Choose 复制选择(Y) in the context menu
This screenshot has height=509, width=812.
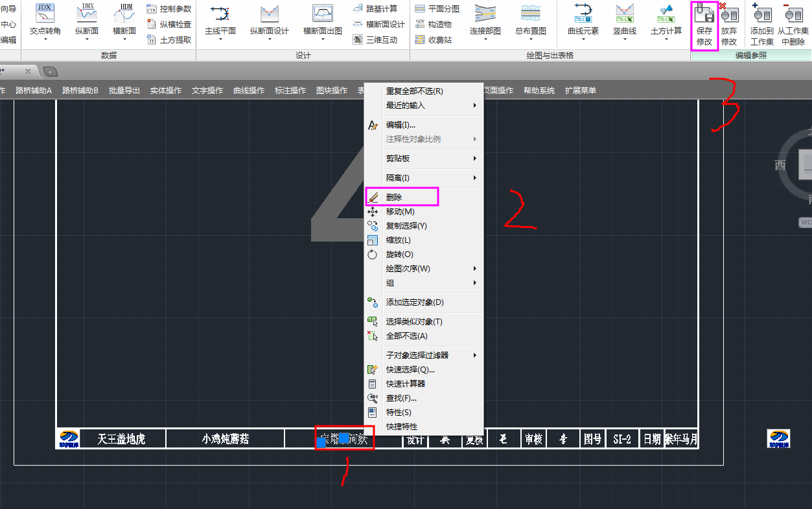(424, 226)
